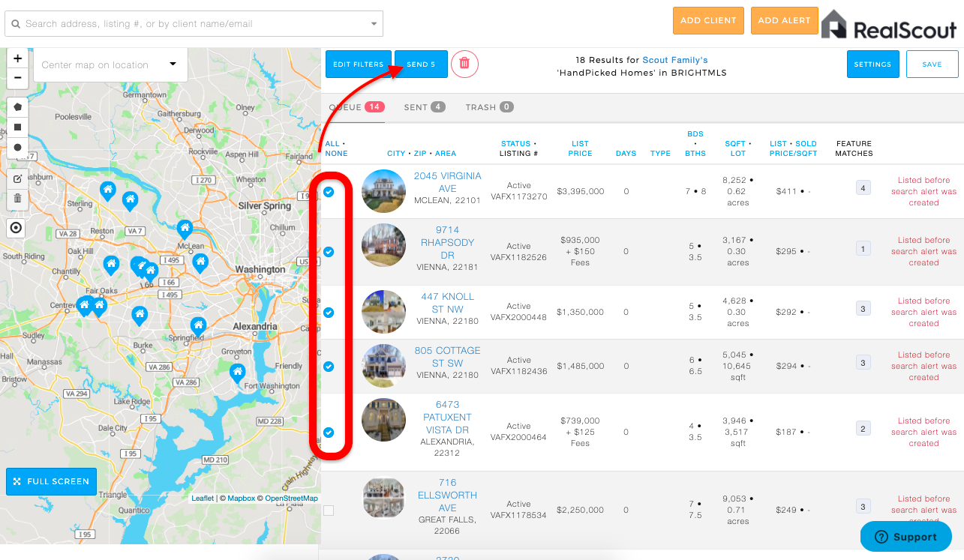The width and height of the screenshot is (964, 560).
Task: Uncheck the 447 Knoll St NW checkbox
Action: point(329,312)
